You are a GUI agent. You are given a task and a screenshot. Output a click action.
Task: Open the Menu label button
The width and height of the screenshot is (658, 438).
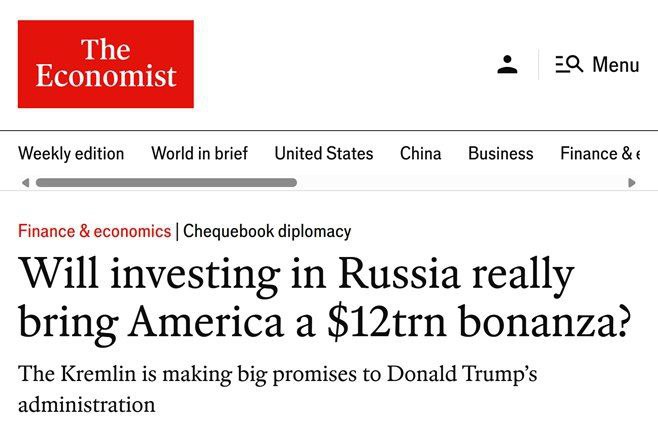coord(615,65)
